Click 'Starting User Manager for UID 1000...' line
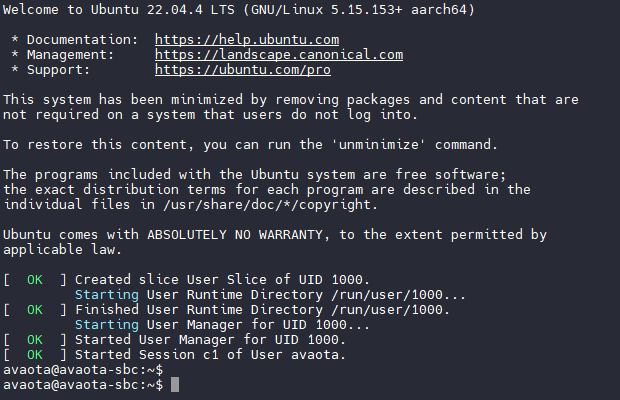Screen dimensions: 620x400 (222, 325)
